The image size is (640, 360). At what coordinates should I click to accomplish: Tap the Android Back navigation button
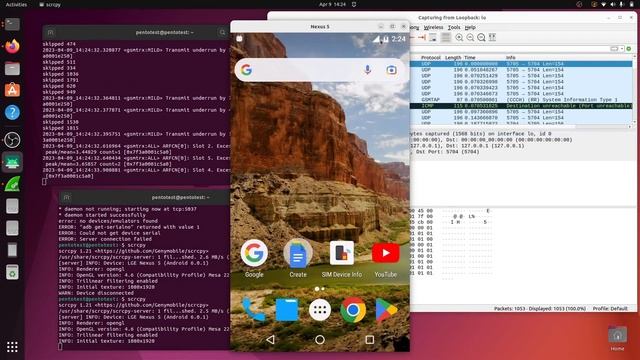[x=270, y=339]
